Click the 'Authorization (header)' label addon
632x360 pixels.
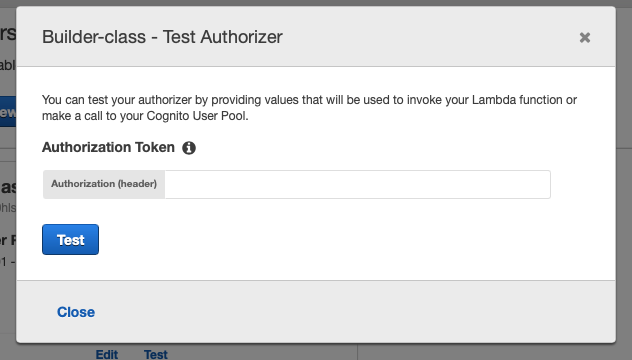104,184
